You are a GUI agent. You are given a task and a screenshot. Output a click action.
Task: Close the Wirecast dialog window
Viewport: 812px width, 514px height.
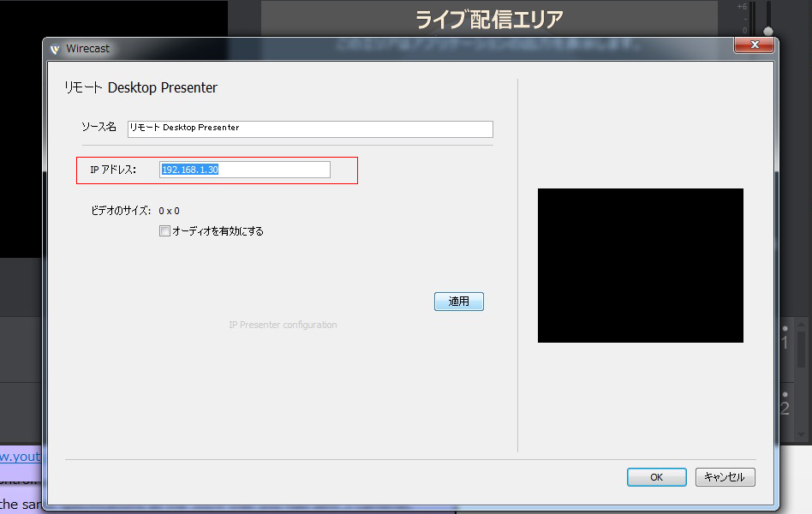click(x=754, y=45)
